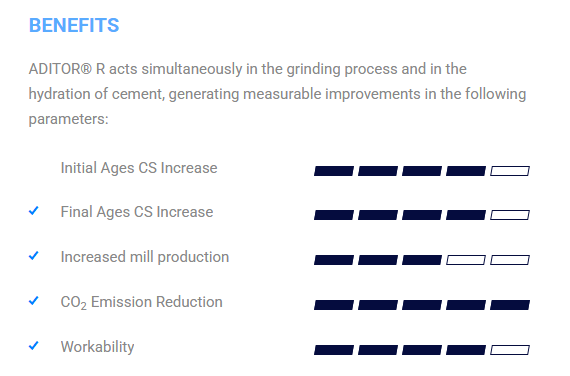Select the BENEFITS heading
570x376 pixels.
[74, 25]
